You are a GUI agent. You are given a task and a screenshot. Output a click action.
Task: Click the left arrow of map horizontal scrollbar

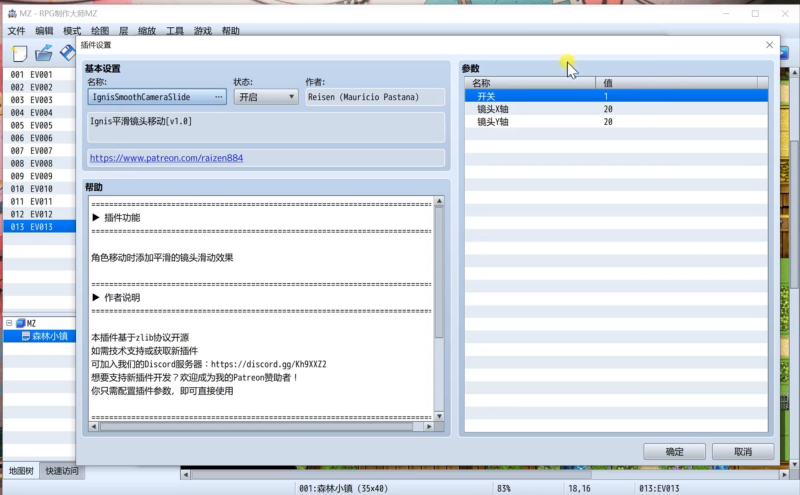[186, 475]
